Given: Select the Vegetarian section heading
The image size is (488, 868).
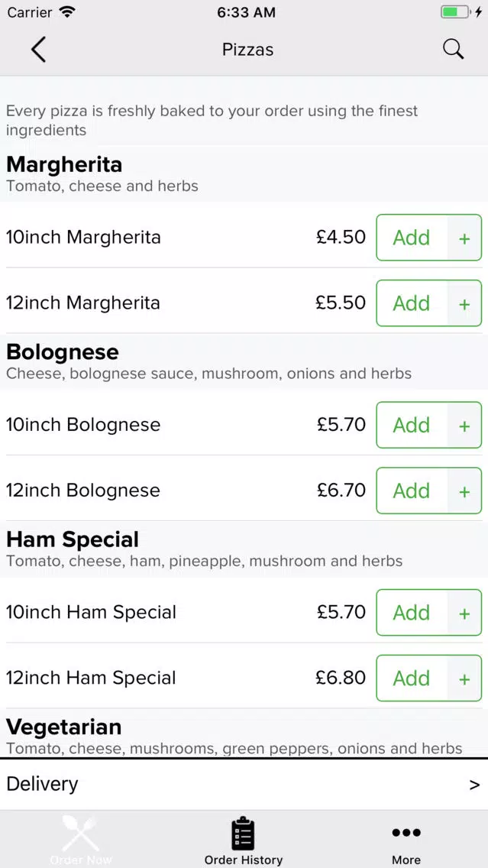Looking at the screenshot, I should pyautogui.click(x=63, y=727).
